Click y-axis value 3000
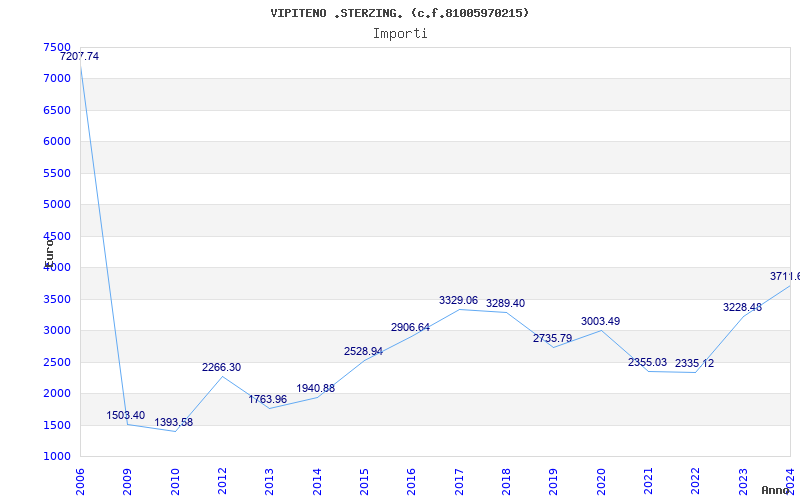The image size is (800, 500). pos(57,331)
